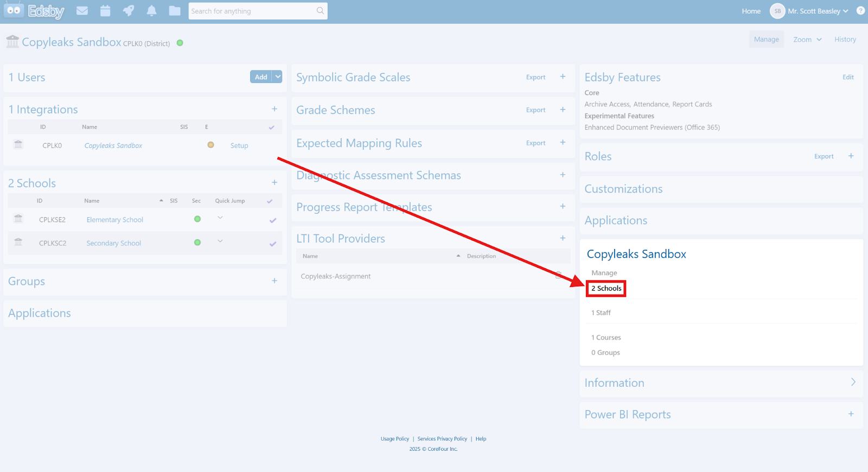Add a Symbolic Grade Scale with plus
868x472 pixels.
pos(563,77)
